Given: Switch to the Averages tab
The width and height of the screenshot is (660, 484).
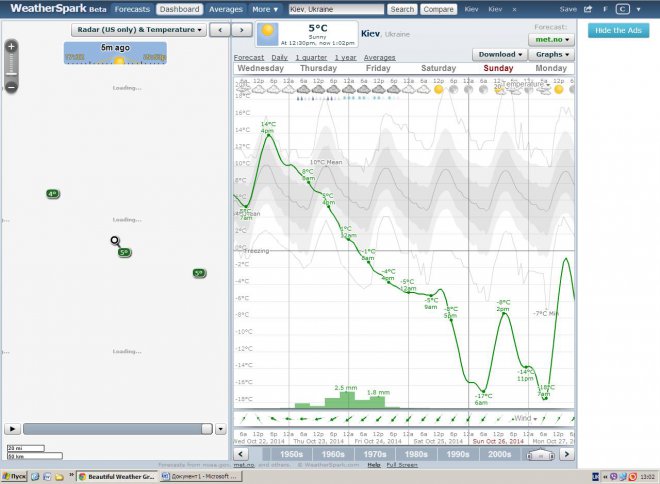Looking at the screenshot, I should coord(225,8).
